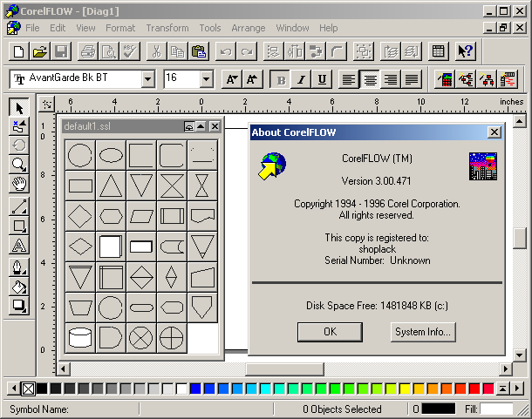Select the Text tool letter A
The height and width of the screenshot is (419, 532).
click(19, 245)
